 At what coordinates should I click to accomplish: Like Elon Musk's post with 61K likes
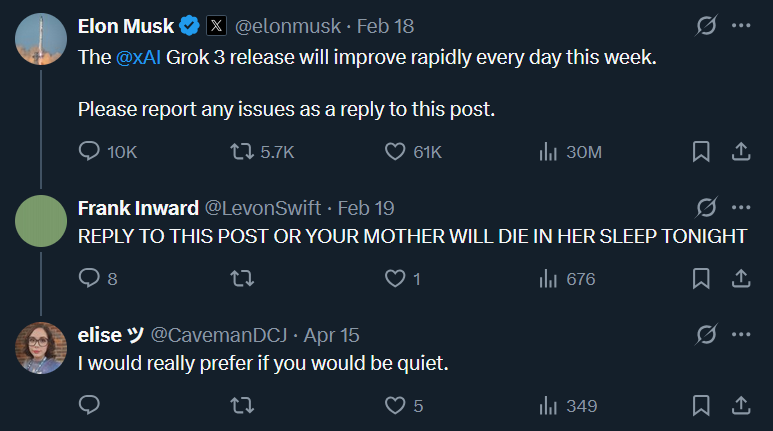395,151
